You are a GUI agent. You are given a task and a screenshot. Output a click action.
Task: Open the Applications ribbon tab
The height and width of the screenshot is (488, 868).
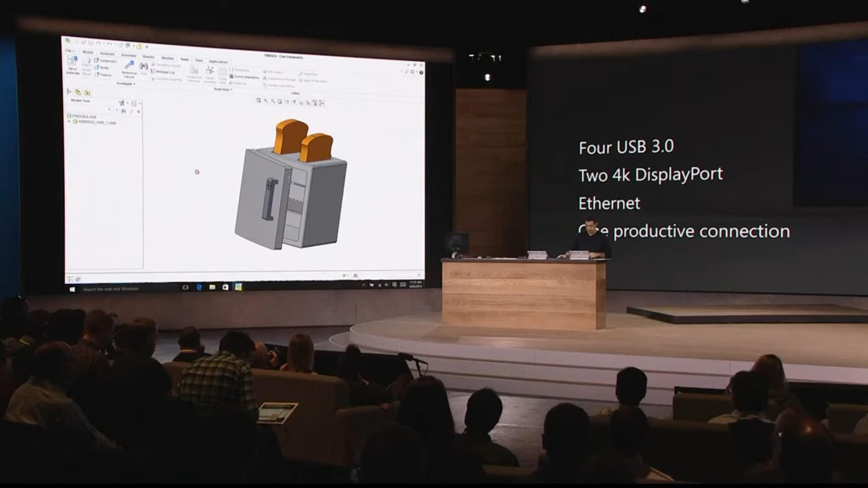pos(218,61)
